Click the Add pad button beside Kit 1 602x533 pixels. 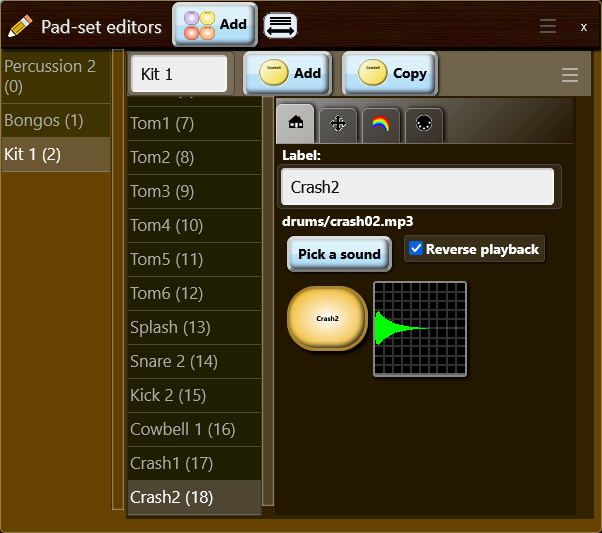(x=290, y=73)
